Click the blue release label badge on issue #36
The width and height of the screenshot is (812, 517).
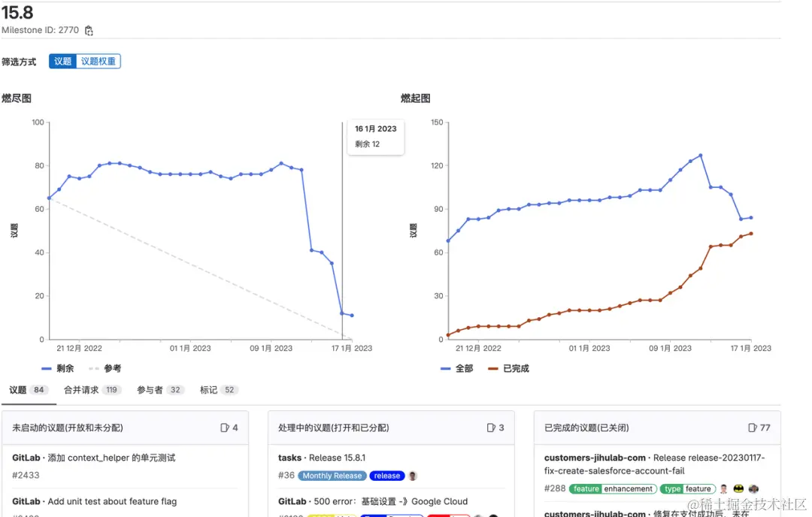click(x=386, y=475)
